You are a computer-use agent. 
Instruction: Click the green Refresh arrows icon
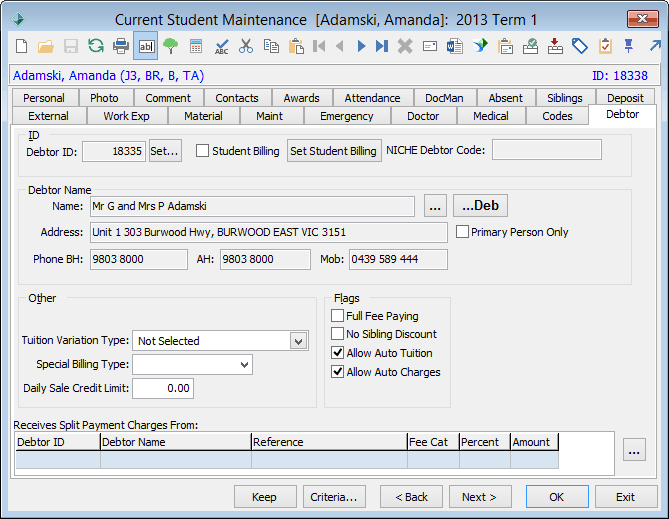[96, 46]
